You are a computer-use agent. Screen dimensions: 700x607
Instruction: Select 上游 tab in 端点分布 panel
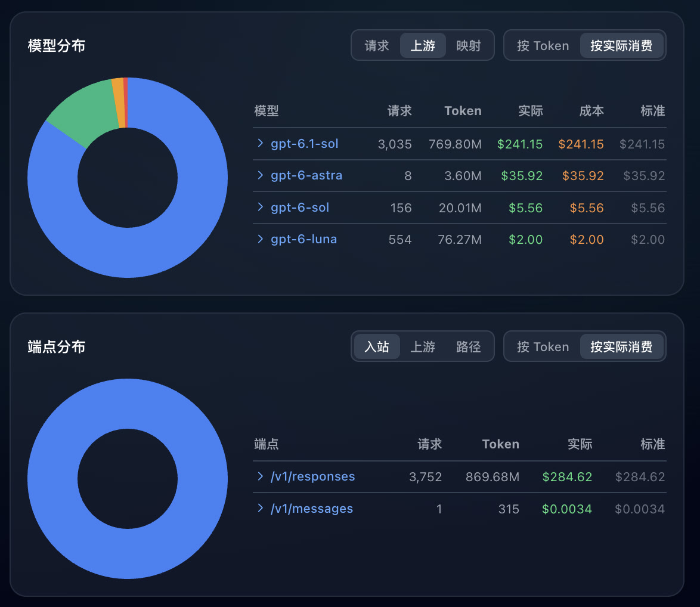pos(422,347)
